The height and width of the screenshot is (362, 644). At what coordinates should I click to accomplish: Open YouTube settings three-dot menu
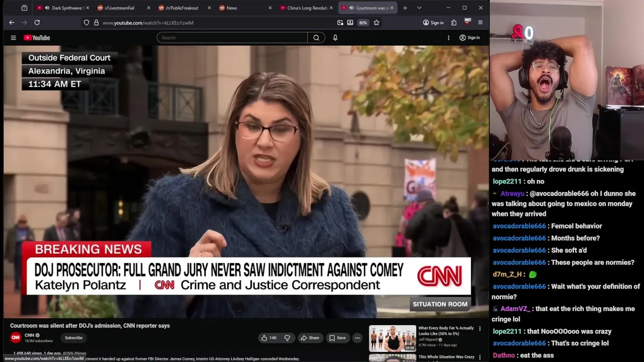click(x=449, y=38)
